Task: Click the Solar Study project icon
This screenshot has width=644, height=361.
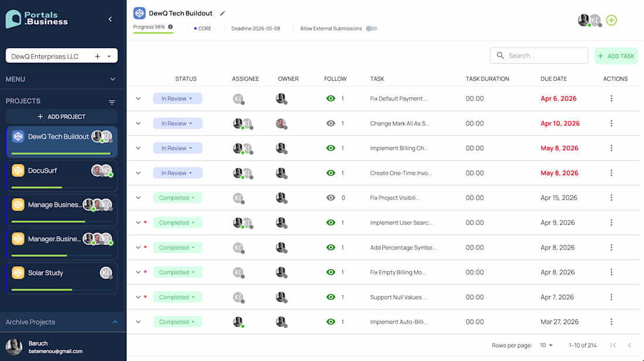Action: 18,273
